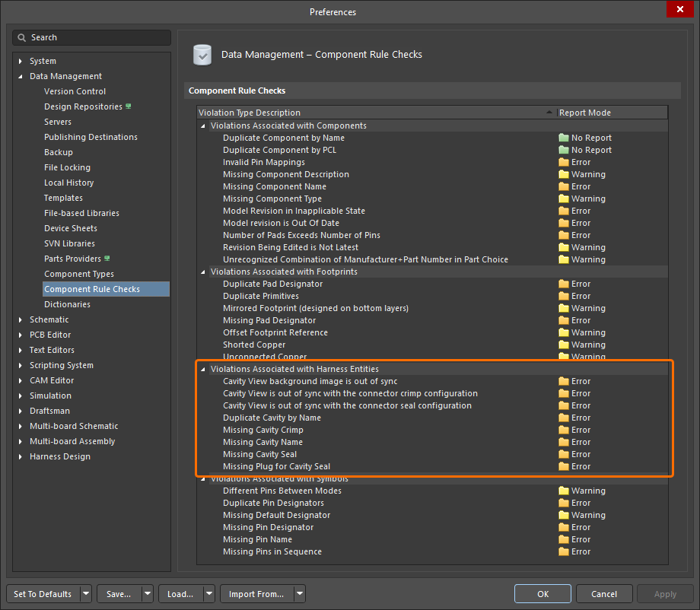Expand the PCB Editor tree node
The image size is (700, 610).
[20, 335]
